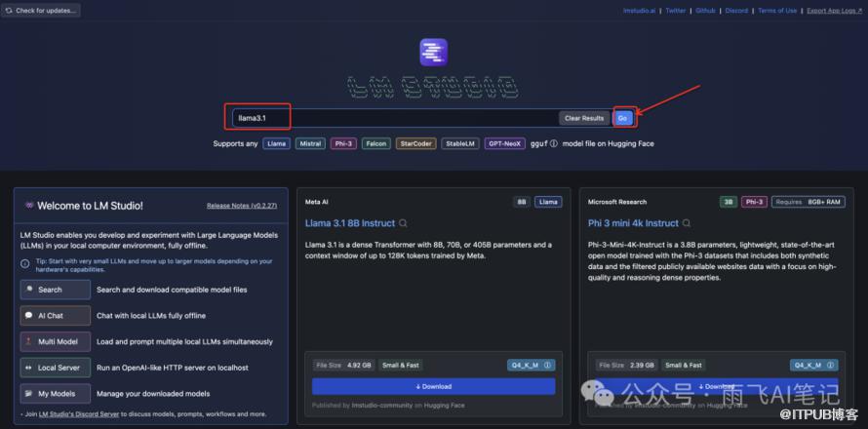Click the Phi-3 badge on Microsoft Research card
Image resolution: width=868 pixels, height=429 pixels.
(x=755, y=202)
